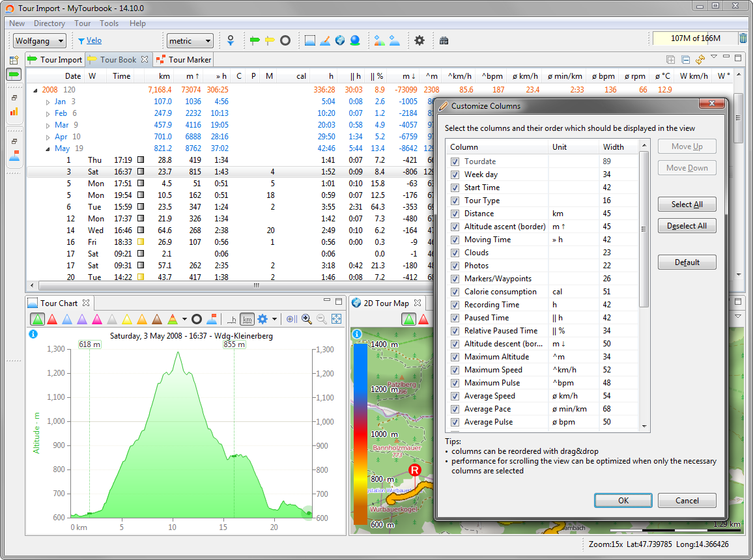Toggle the purple triangle graph in Tour Chart
Screen dimensions: 753x560
point(82,319)
